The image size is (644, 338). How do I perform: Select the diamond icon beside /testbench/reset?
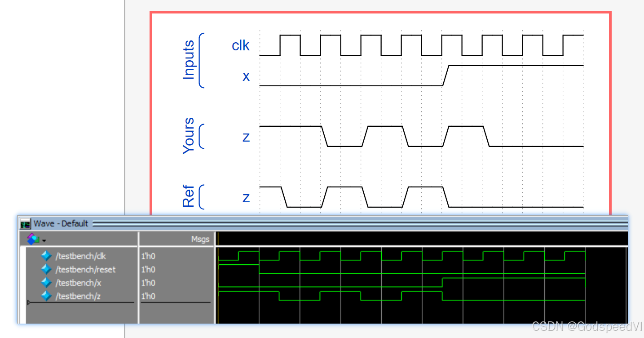tap(46, 270)
